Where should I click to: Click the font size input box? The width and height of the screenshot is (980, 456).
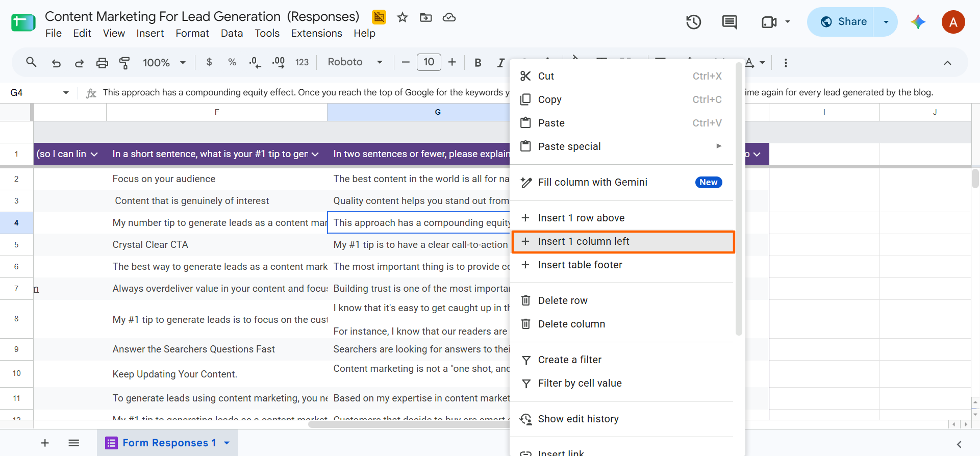click(429, 62)
